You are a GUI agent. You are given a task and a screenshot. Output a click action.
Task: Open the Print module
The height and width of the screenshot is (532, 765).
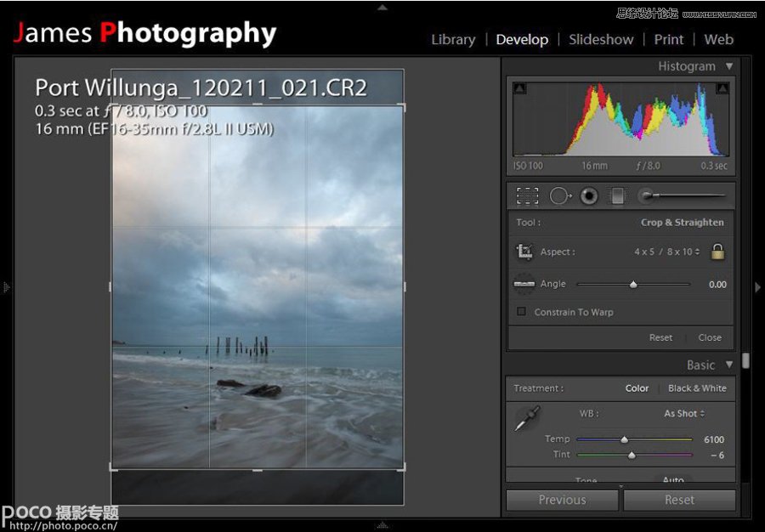(x=668, y=39)
